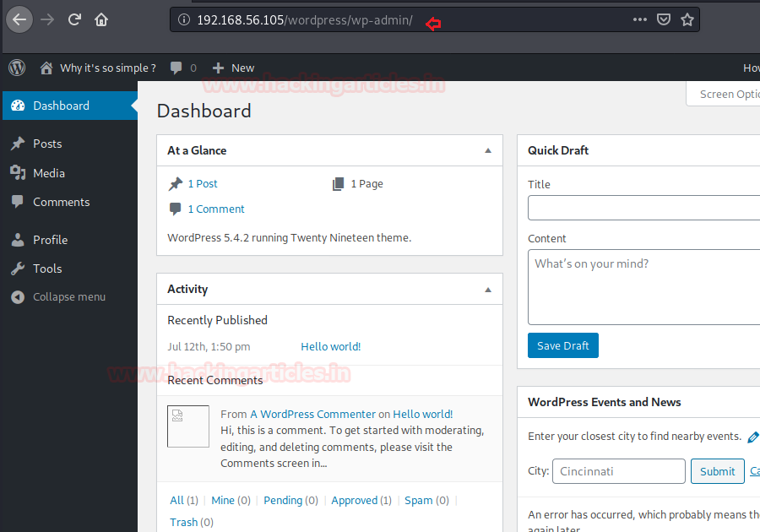Open Posts in the sidebar menu
Image resolution: width=760 pixels, height=532 pixels.
(47, 144)
